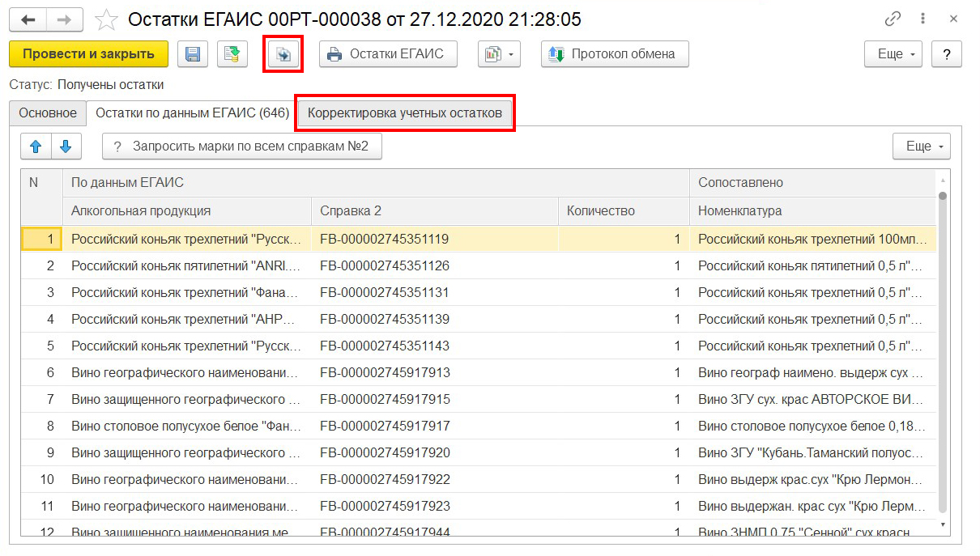
Task: Select cell FB-000002745351143
Action: [435, 346]
